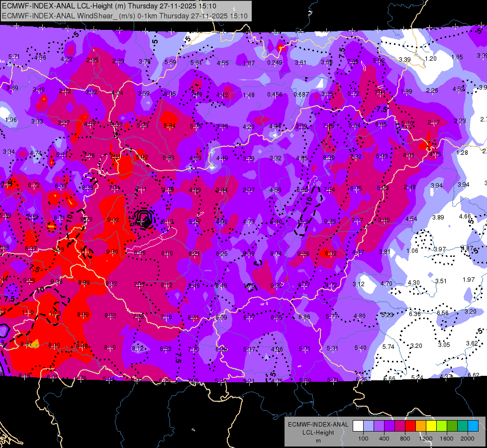Click the LCL-Height label in the legend
This screenshot has width=487, height=448.
pyautogui.click(x=318, y=433)
